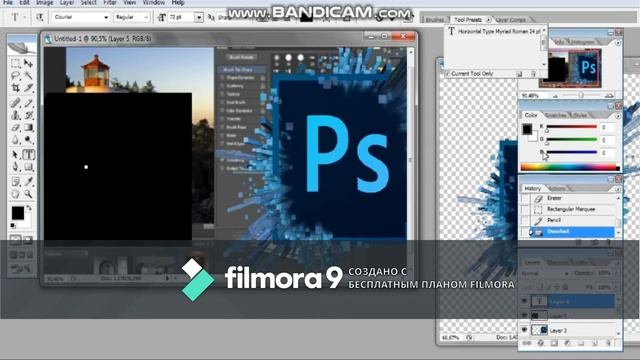Open the Navigator panel flyout menu
Viewport: 640px width, 360px height.
point(617,42)
